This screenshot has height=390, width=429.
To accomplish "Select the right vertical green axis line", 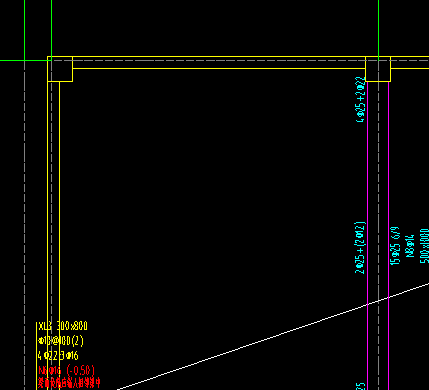I will click(379, 28).
